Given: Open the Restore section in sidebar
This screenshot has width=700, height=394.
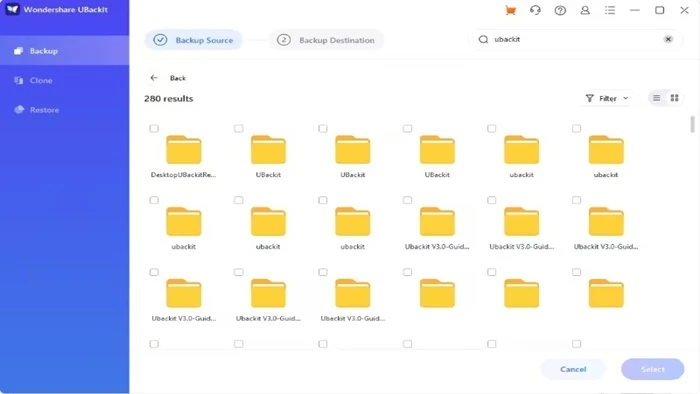Looking at the screenshot, I should [65, 110].
